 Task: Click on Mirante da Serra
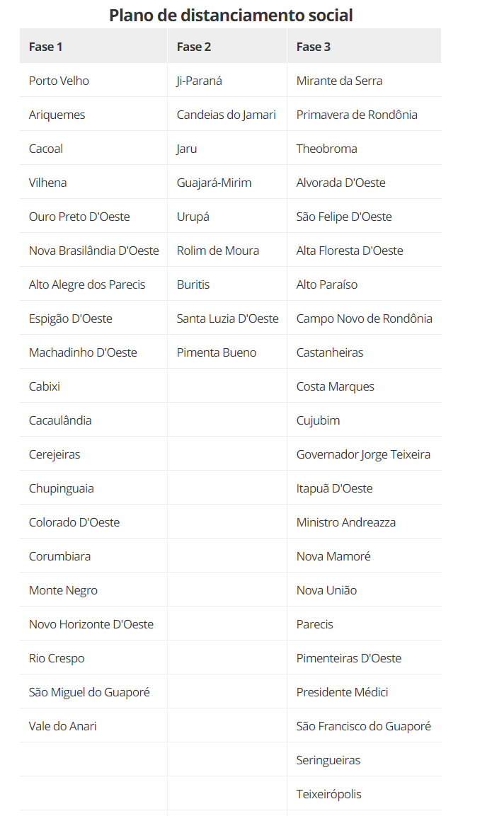[339, 81]
